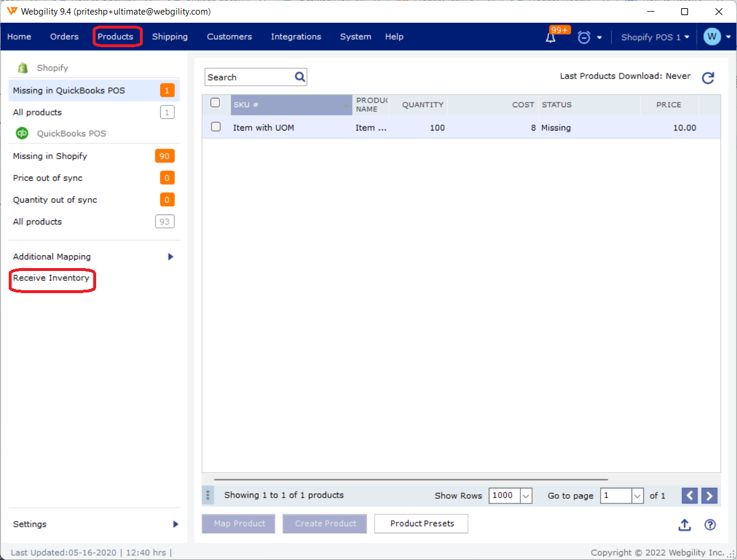Click the Product Presets button
Image resolution: width=737 pixels, height=560 pixels.
pos(422,524)
